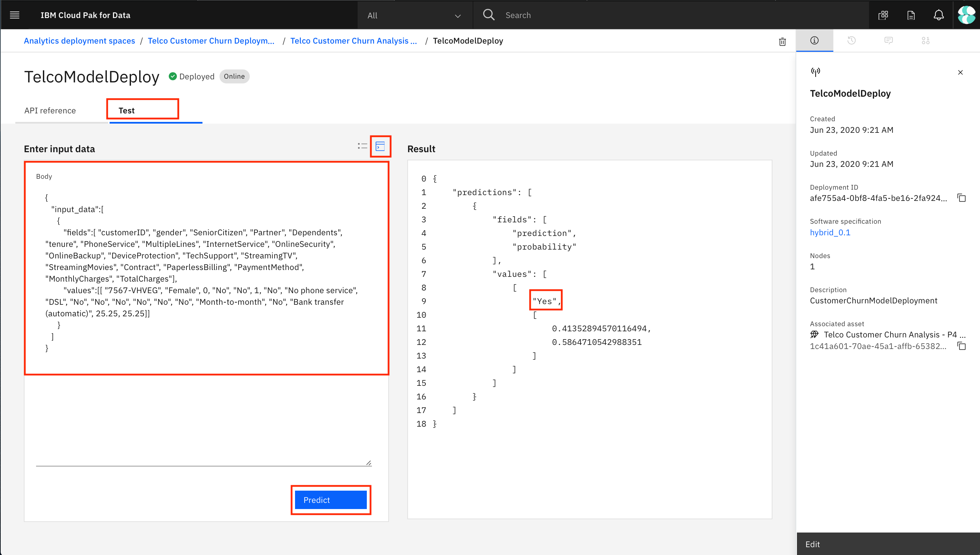Click the delete deployment trash icon

782,42
